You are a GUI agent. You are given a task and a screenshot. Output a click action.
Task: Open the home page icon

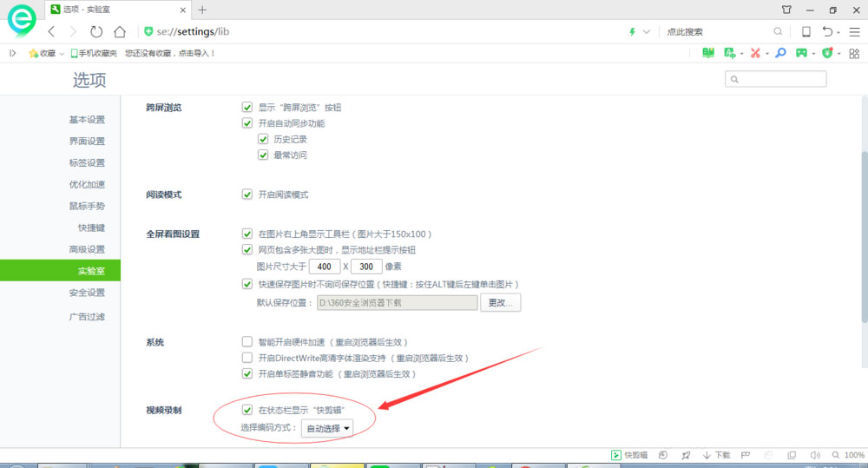(x=120, y=31)
